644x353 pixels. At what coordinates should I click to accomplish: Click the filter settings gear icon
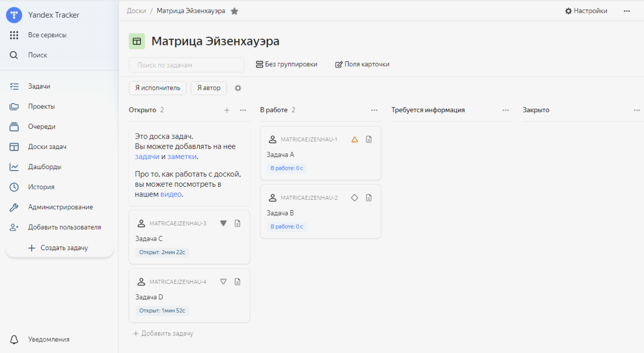(238, 88)
